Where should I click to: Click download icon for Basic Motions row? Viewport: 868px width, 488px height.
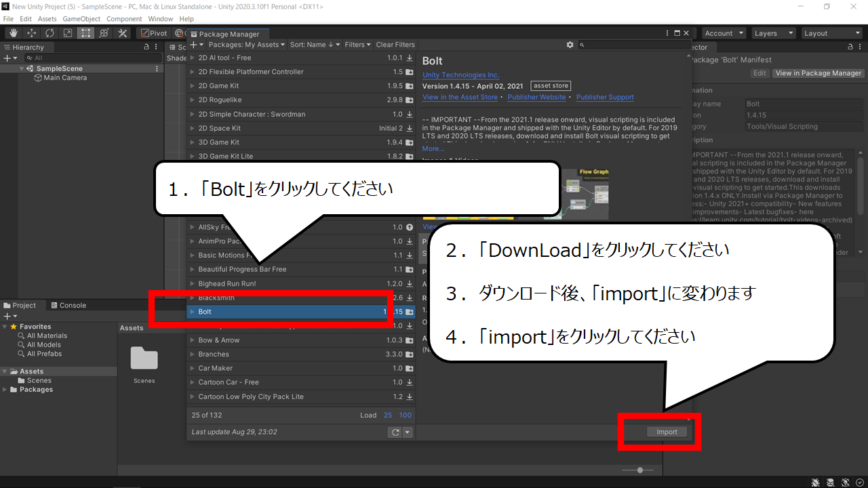410,256
